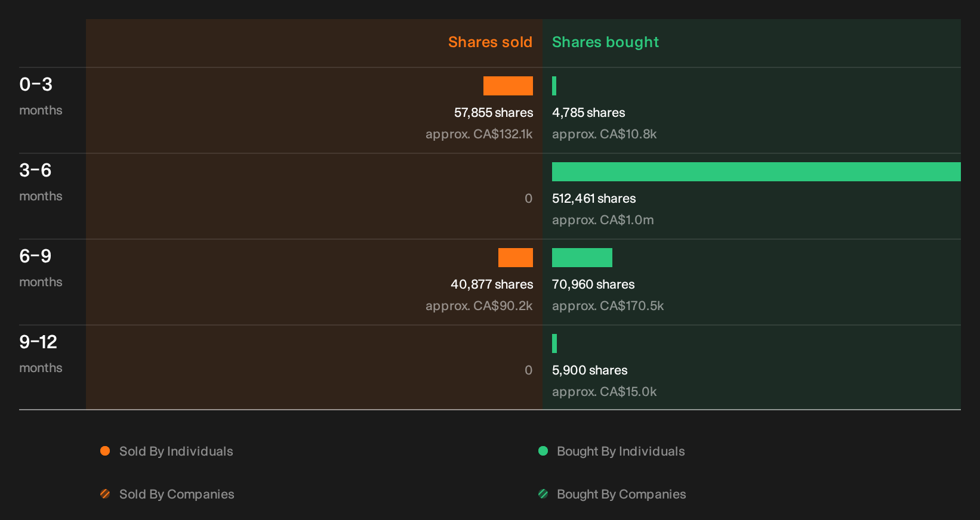
Task: Click the zero sold value for 3-6 months
Action: click(x=528, y=199)
